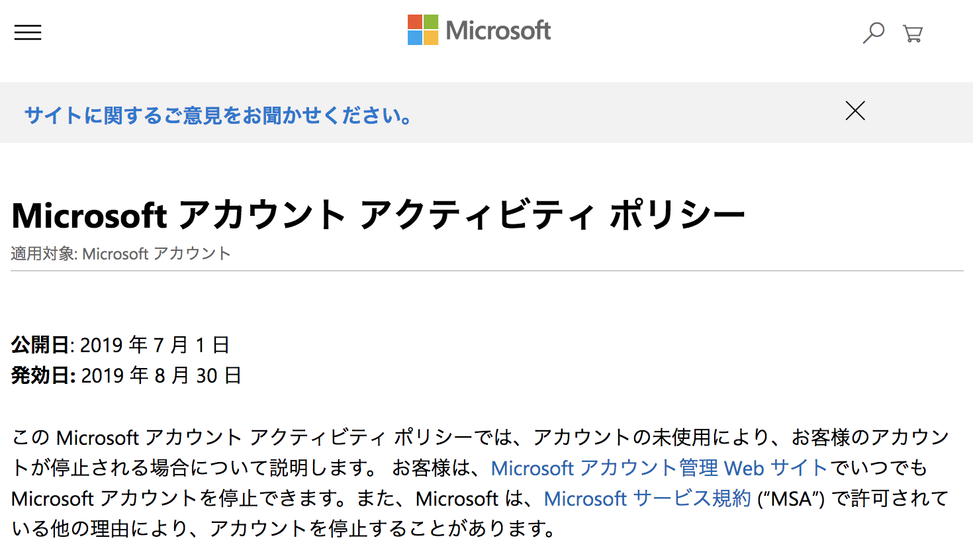Click the horizontal divider below the subtitle
This screenshot has height=560, width=973.
(486, 271)
